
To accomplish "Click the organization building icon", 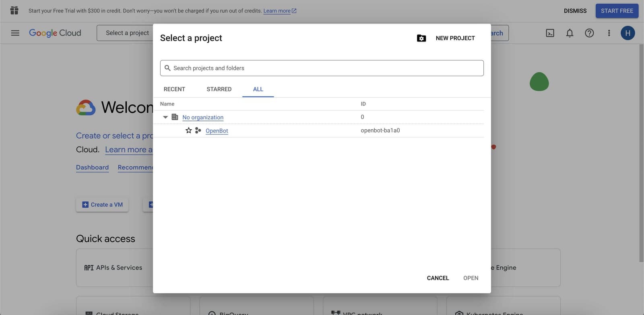I will click(x=175, y=117).
